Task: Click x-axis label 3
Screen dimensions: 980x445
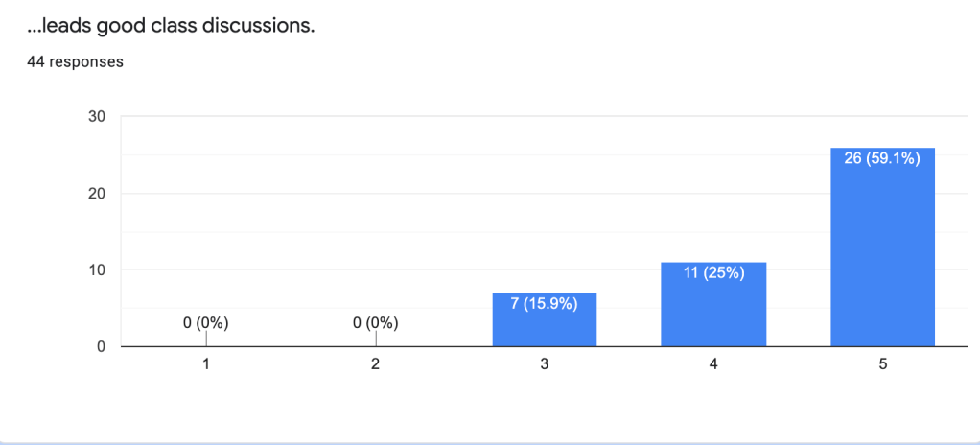Action: (544, 364)
